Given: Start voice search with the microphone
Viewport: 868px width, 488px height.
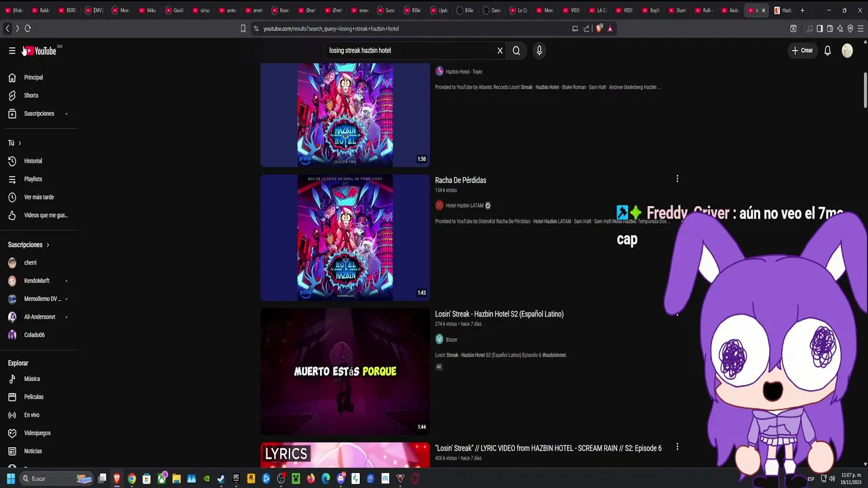Looking at the screenshot, I should [539, 51].
